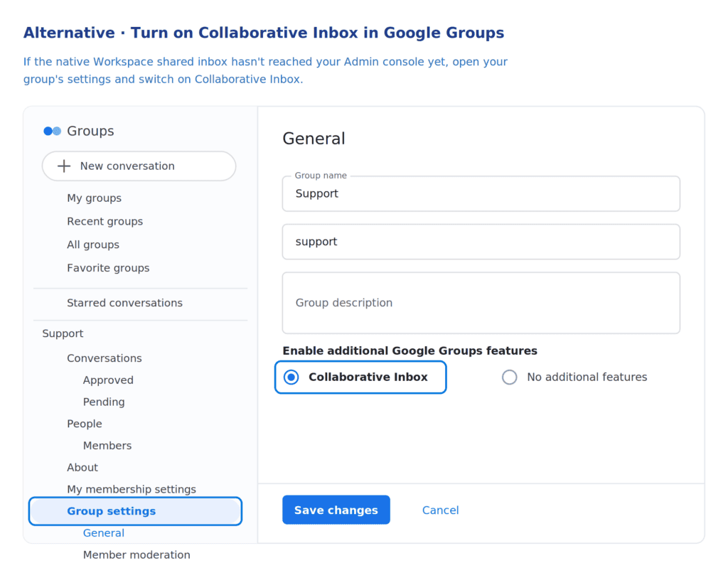Open My membership settings

(132, 489)
